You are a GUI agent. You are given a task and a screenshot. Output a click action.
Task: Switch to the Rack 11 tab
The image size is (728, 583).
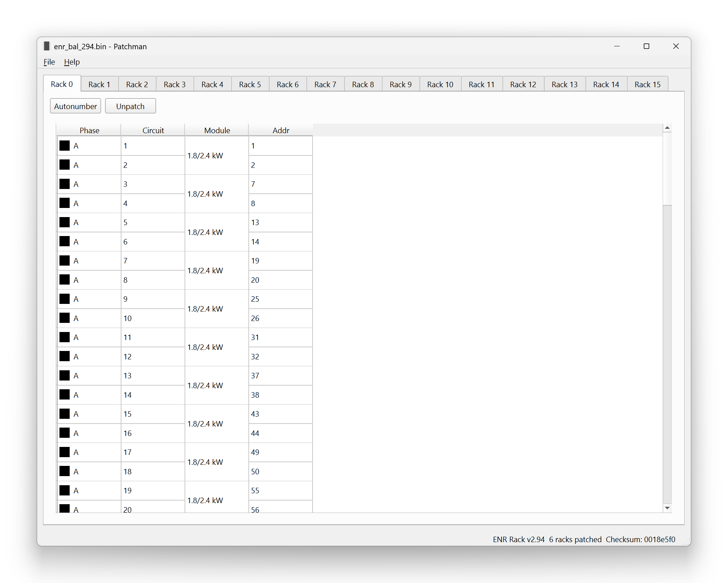click(x=482, y=84)
